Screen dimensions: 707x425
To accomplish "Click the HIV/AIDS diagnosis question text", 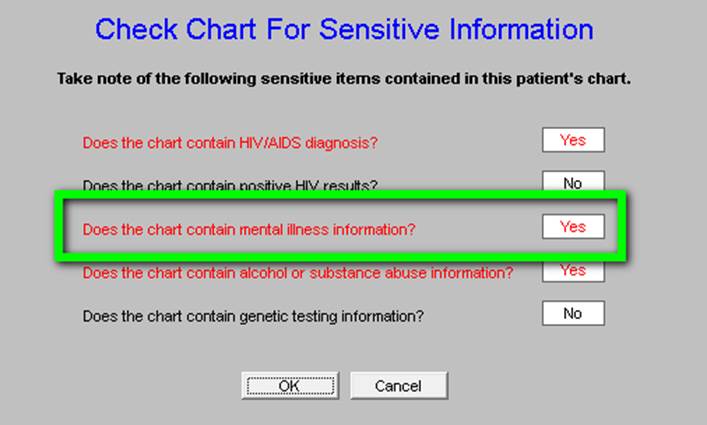I will (230, 143).
